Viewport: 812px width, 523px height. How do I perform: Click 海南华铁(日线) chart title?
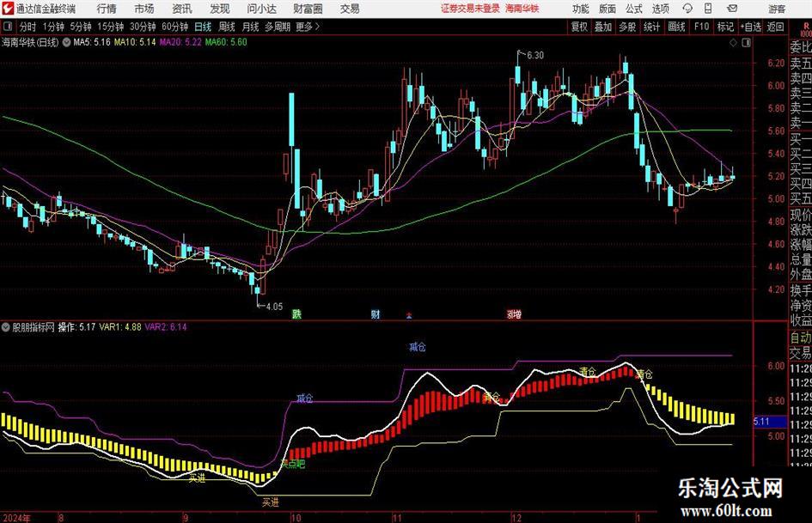[30, 42]
